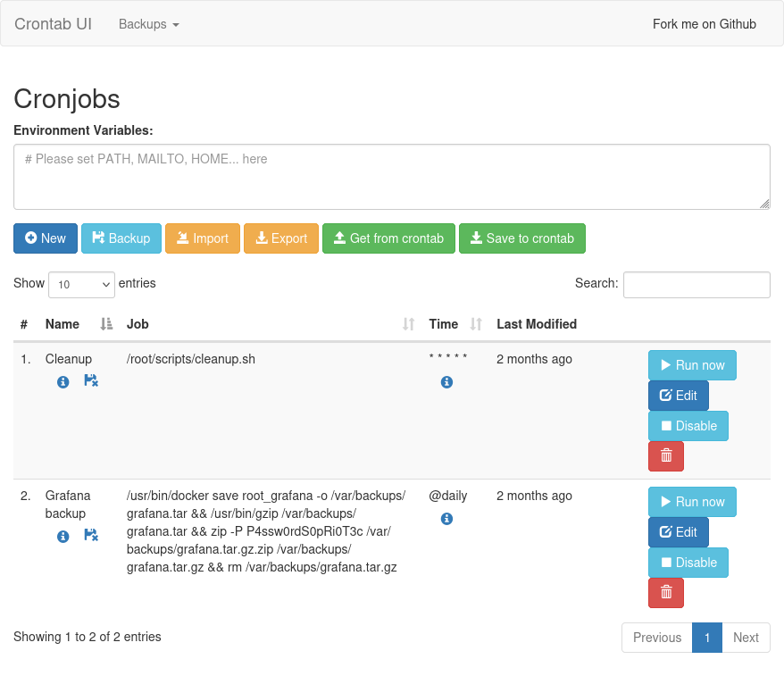
Task: Click the save-disabled icon under Cleanup name
Action: [x=90, y=381]
